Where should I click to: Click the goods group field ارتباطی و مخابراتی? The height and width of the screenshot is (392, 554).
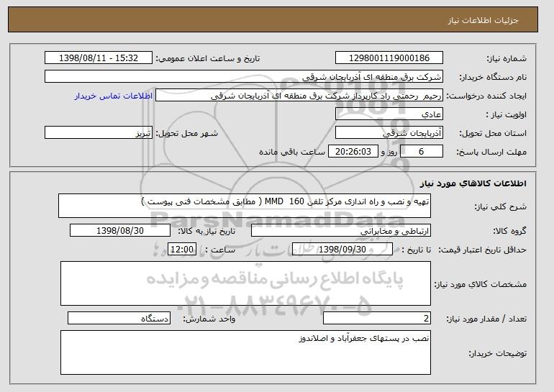341,231
